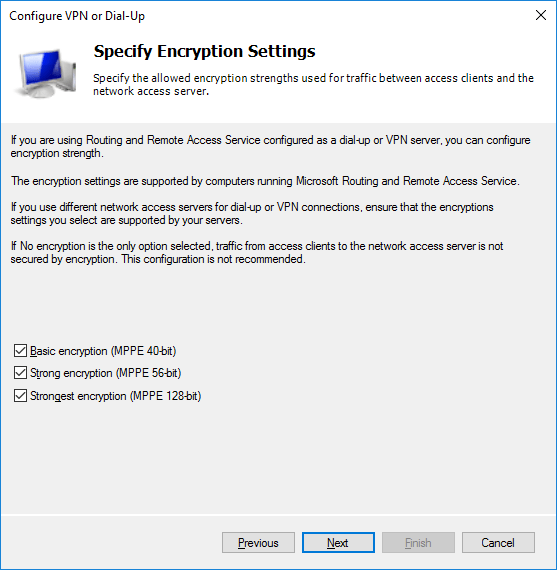Click the 'allowed encryption strengths' subtitle description
The width and height of the screenshot is (557, 570).
313,84
